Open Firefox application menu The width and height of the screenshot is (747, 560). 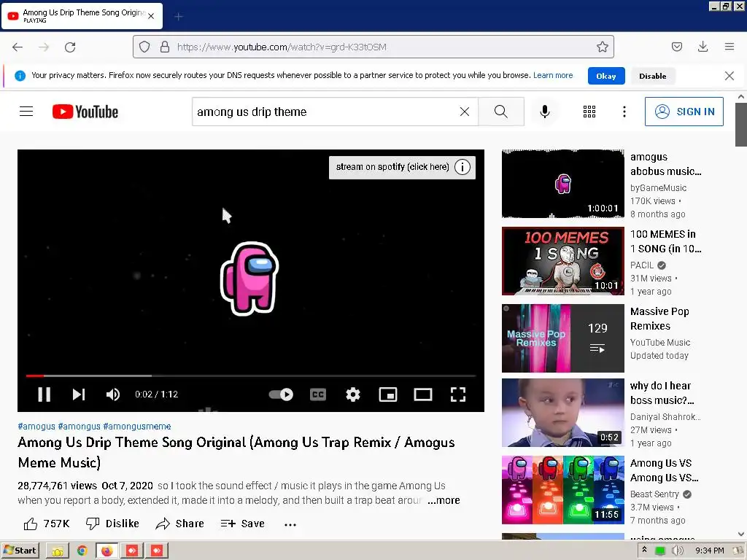(729, 47)
